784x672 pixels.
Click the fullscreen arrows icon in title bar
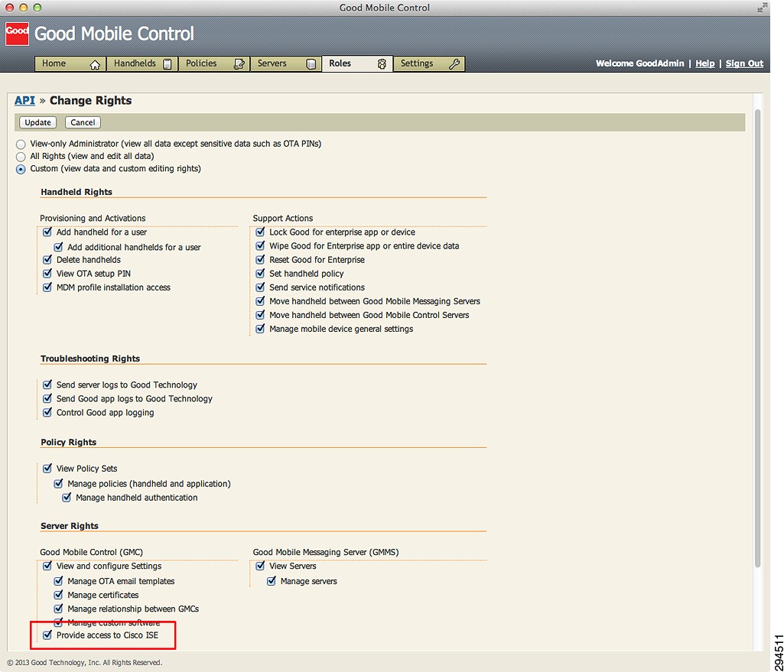[762, 8]
